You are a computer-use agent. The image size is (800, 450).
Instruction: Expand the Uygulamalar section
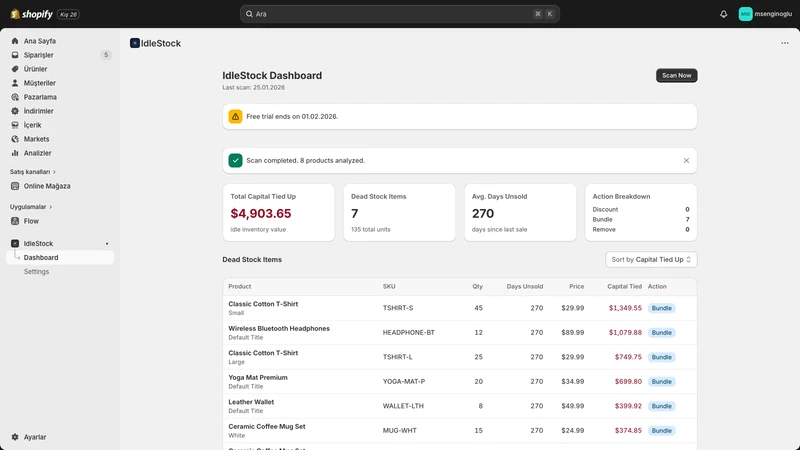pyautogui.click(x=31, y=207)
